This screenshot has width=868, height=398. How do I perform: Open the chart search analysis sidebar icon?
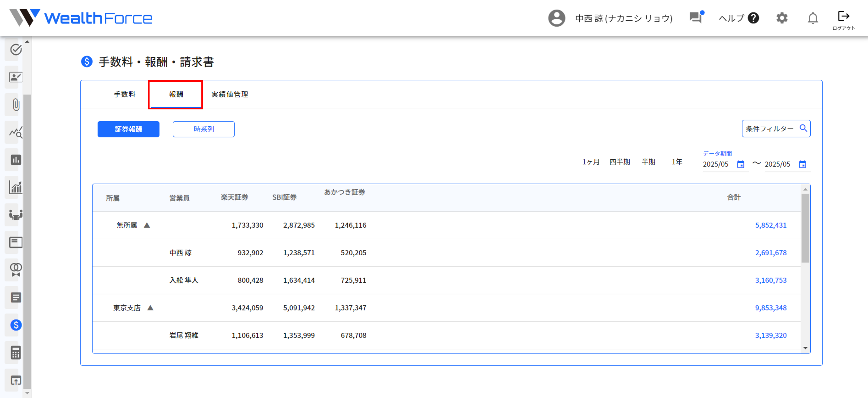click(16, 132)
